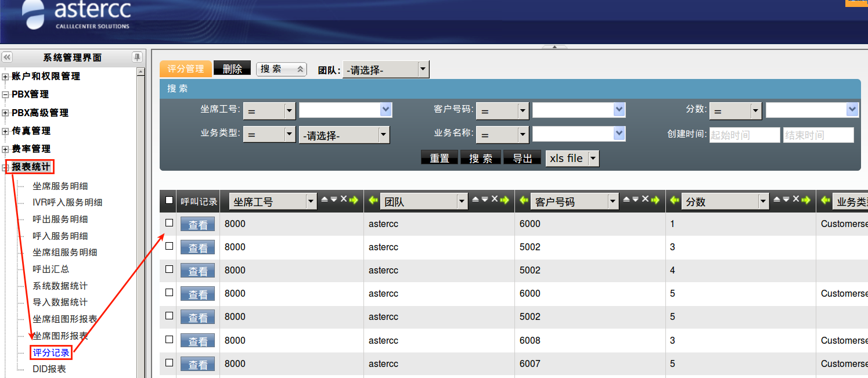Click the 重置 reset button

click(439, 158)
